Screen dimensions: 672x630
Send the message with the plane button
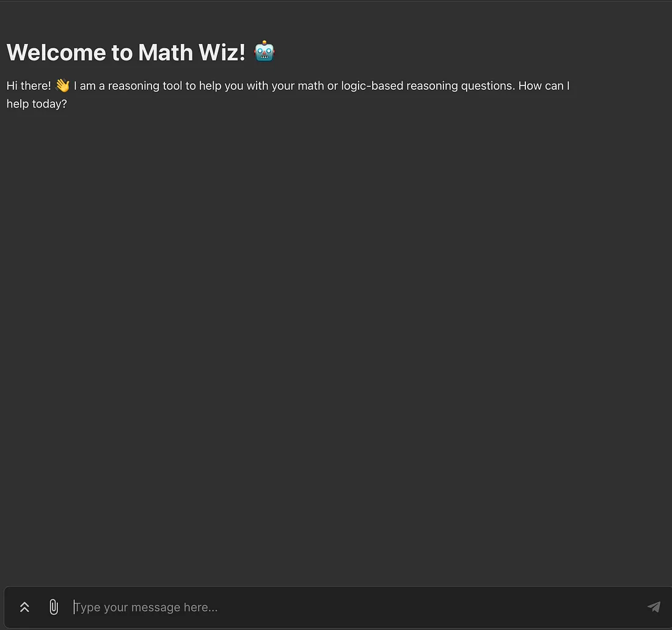point(654,607)
